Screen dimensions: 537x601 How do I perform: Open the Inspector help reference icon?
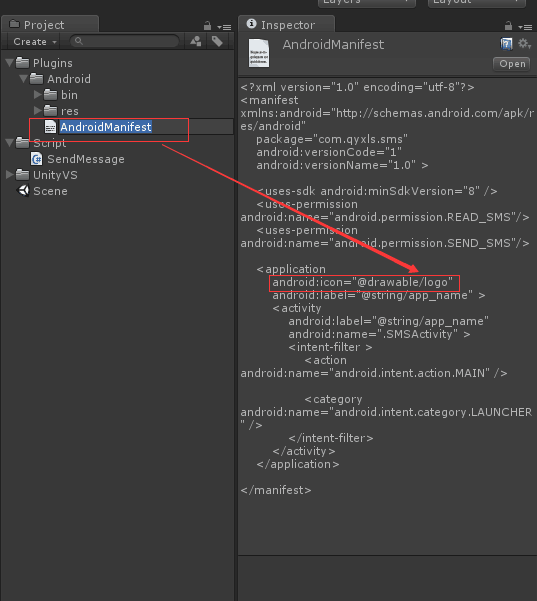pyautogui.click(x=506, y=44)
